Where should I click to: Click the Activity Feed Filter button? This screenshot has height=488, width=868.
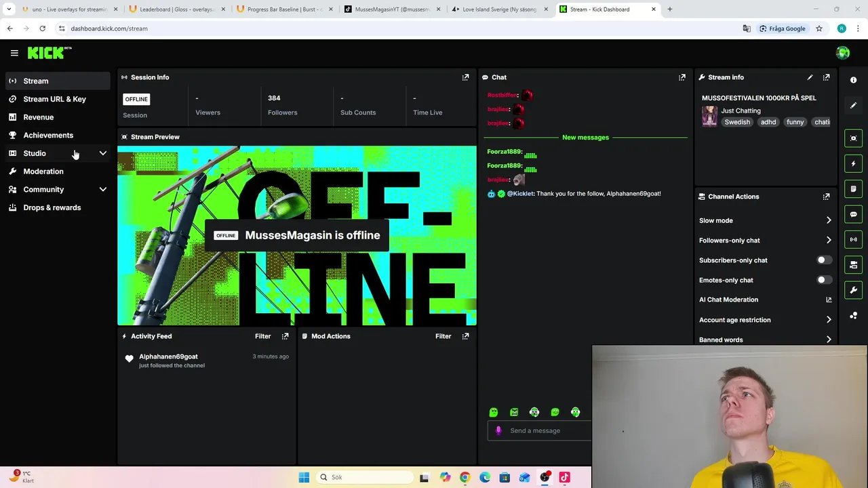pos(262,336)
